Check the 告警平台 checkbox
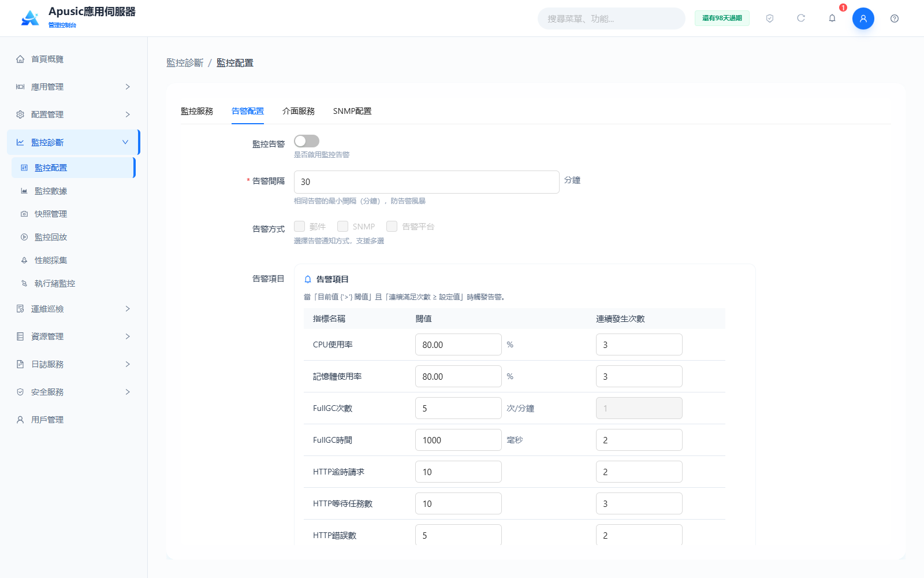The height and width of the screenshot is (578, 924). (392, 226)
